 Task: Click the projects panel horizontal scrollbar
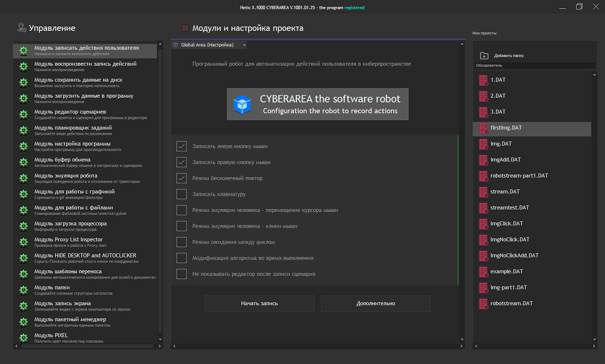point(535,346)
